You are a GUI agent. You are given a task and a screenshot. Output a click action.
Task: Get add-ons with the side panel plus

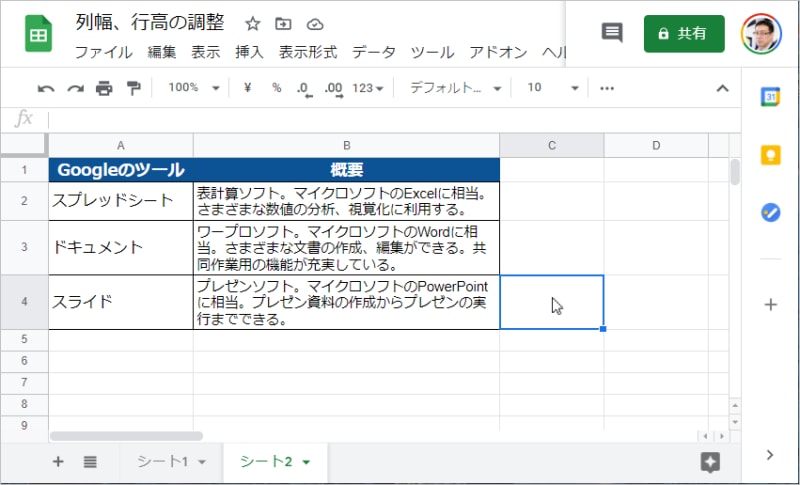coord(770,305)
